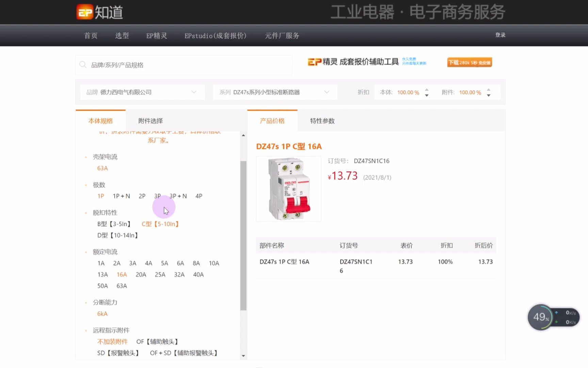Open EP精灵 menu item
588x368 pixels.
[x=157, y=35]
